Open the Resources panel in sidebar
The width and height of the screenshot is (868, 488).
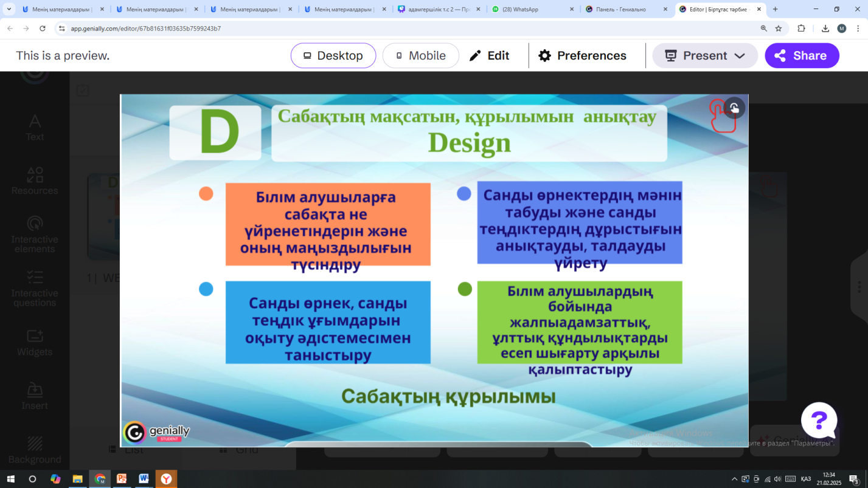[35, 181]
